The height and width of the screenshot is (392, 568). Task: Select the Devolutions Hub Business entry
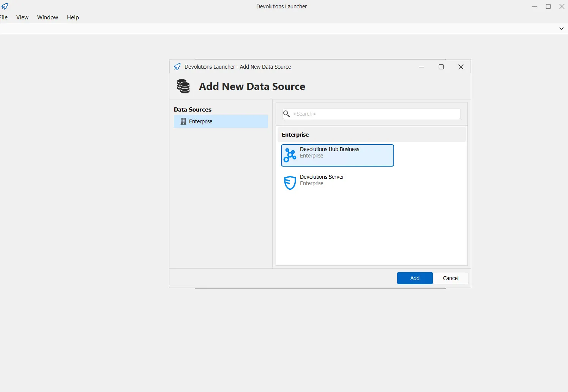pyautogui.click(x=338, y=155)
